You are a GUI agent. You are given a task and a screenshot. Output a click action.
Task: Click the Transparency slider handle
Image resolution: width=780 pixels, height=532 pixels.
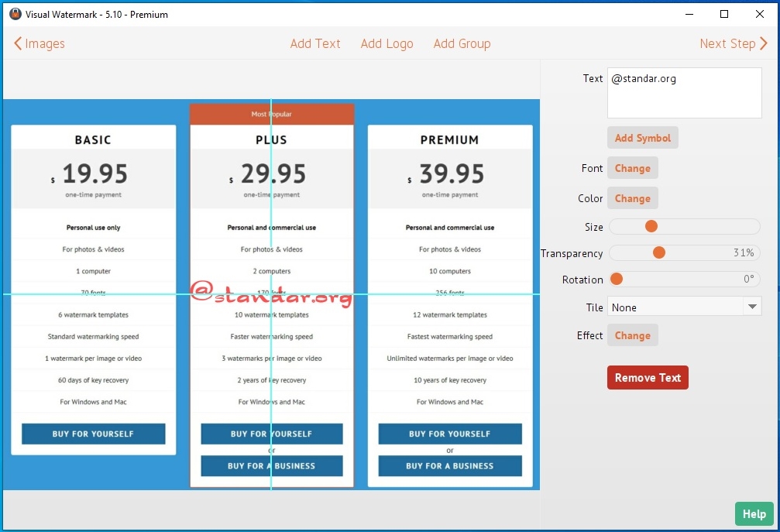(x=659, y=252)
